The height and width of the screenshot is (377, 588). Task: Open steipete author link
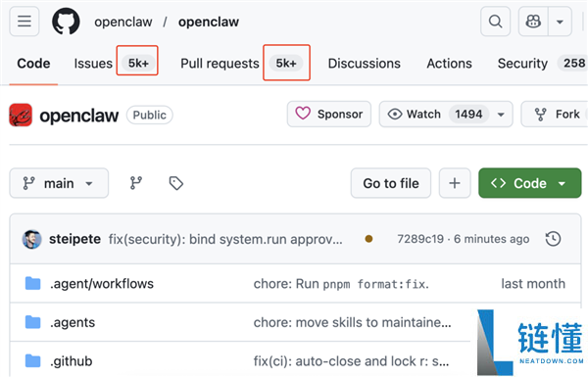(75, 239)
